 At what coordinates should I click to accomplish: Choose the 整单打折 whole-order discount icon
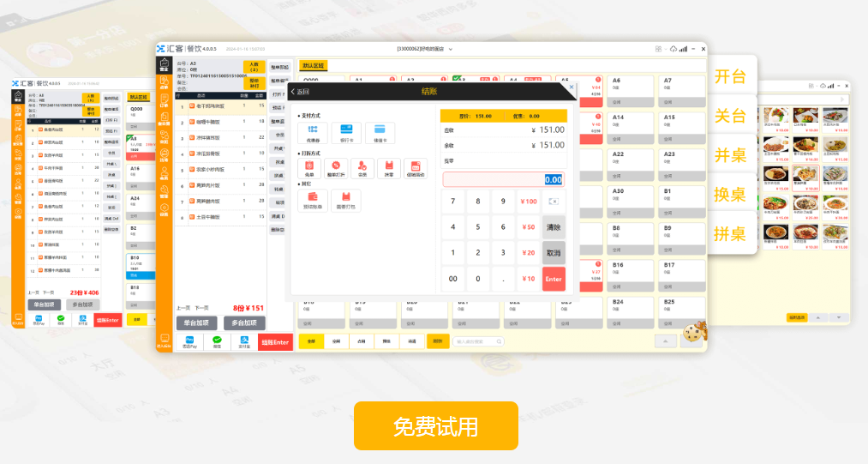336,168
